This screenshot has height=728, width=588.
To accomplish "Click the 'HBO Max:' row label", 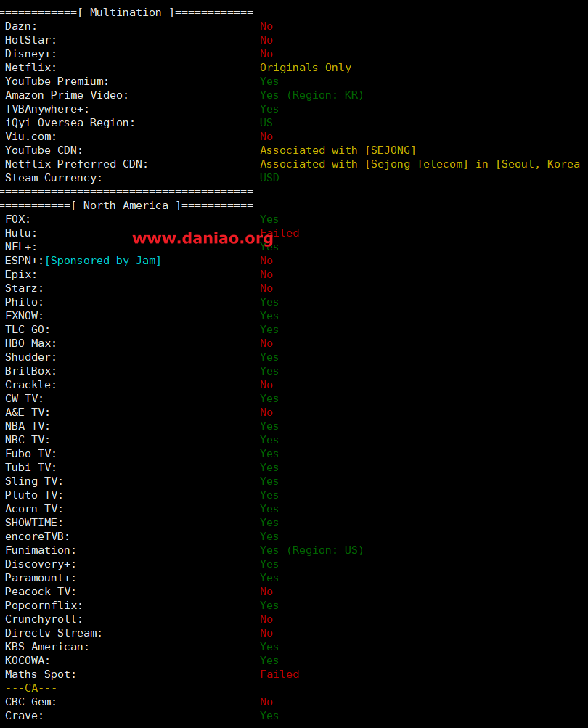I will click(30, 343).
